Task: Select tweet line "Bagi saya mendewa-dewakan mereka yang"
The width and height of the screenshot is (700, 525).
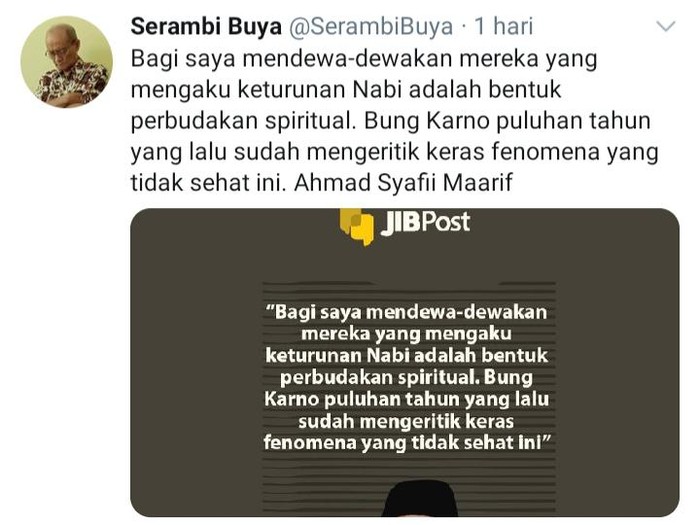Action: (x=364, y=60)
